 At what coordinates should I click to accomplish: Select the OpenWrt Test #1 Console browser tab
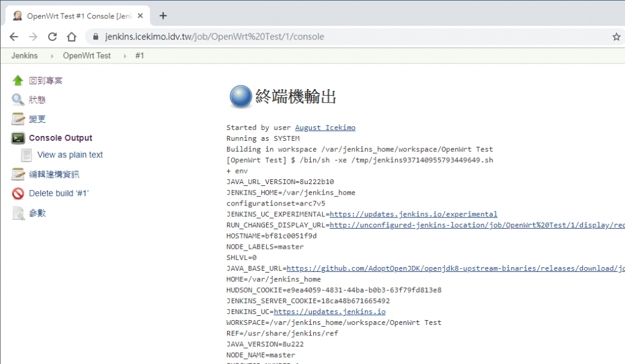78,16
